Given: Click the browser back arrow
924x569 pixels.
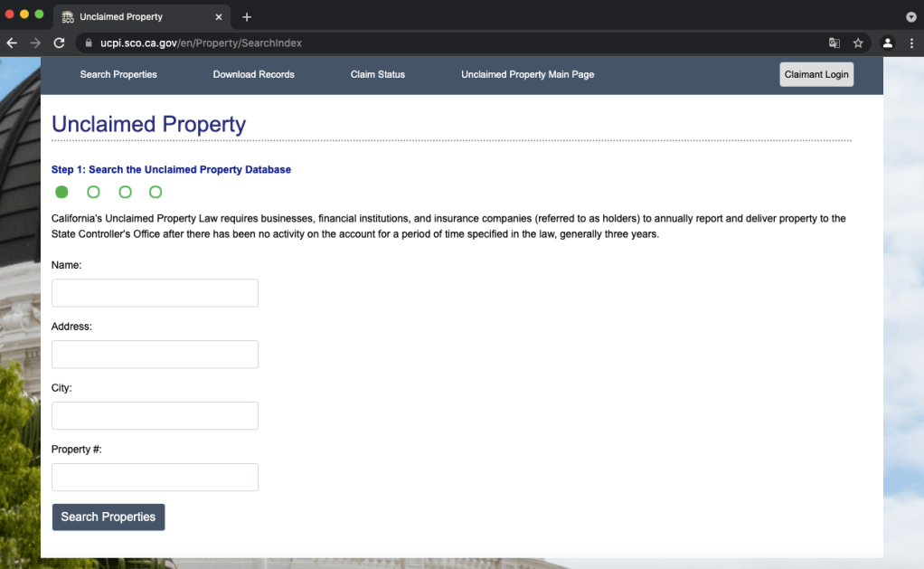Looking at the screenshot, I should coord(12,43).
